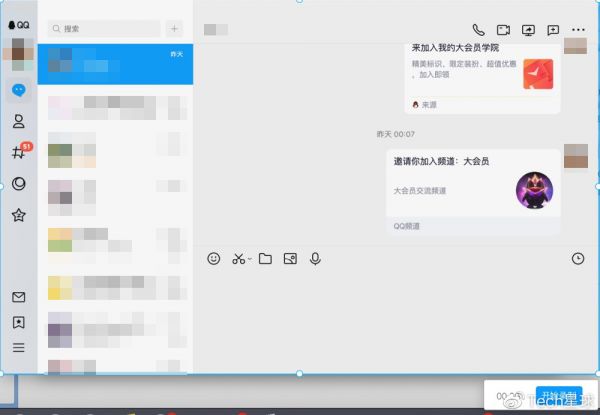Open screen sharing from chat header
Image resolution: width=600 pixels, height=415 pixels.
pos(528,30)
